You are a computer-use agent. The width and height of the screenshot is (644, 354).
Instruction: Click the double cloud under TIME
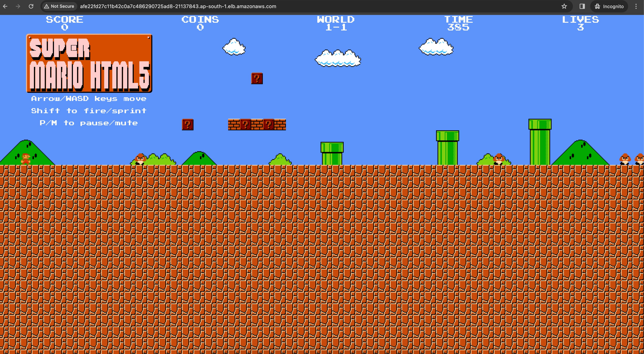point(436,47)
